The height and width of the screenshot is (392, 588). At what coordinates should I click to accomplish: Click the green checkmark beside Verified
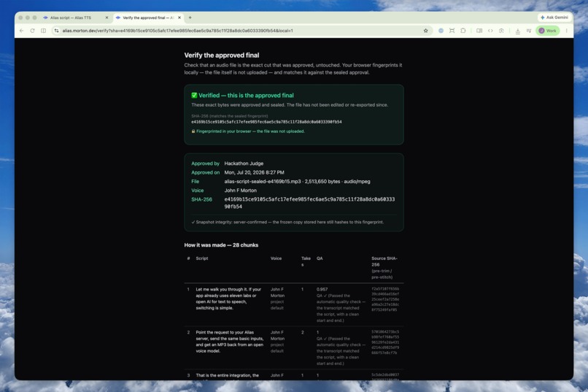point(194,96)
